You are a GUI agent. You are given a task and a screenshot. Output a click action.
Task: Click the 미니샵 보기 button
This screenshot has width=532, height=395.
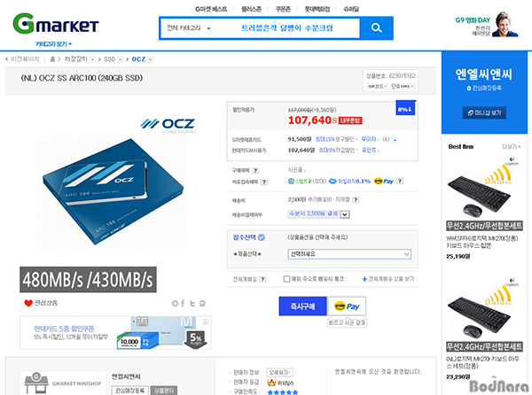tap(484, 112)
